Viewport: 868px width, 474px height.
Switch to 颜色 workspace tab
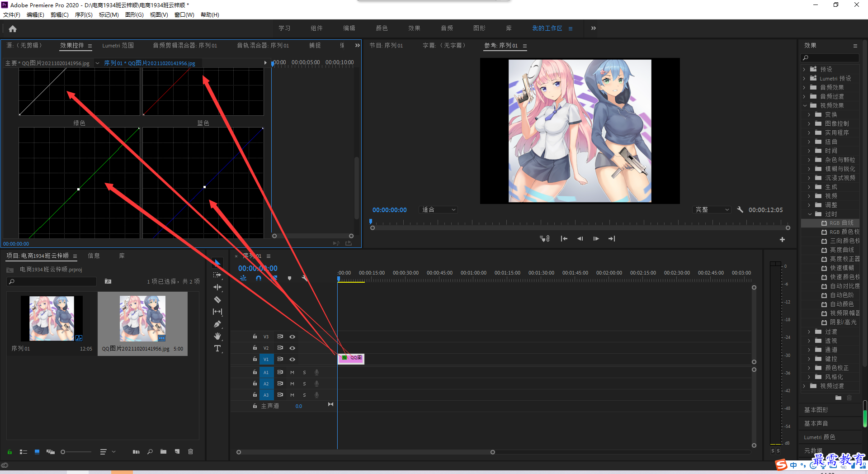point(382,28)
